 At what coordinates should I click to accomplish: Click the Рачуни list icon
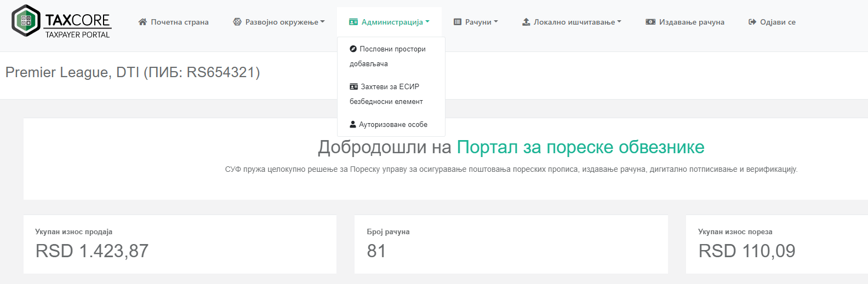(458, 22)
